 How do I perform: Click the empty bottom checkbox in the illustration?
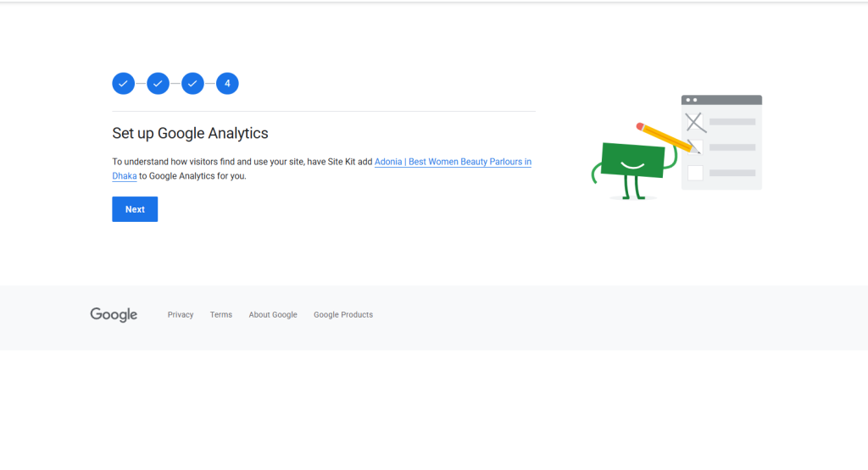(695, 173)
